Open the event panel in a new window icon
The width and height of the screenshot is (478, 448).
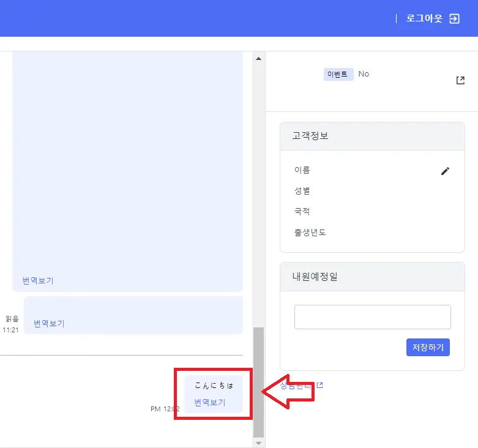tap(460, 80)
